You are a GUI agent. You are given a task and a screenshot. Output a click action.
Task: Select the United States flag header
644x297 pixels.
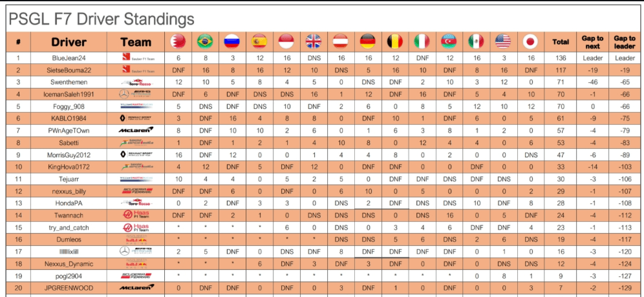point(503,41)
